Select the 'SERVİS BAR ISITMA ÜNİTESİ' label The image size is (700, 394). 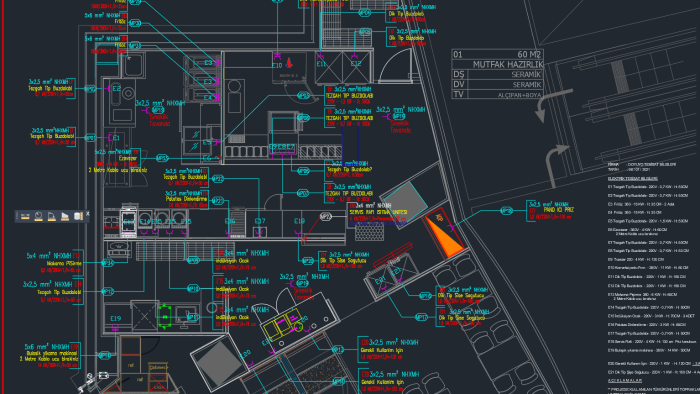378,212
